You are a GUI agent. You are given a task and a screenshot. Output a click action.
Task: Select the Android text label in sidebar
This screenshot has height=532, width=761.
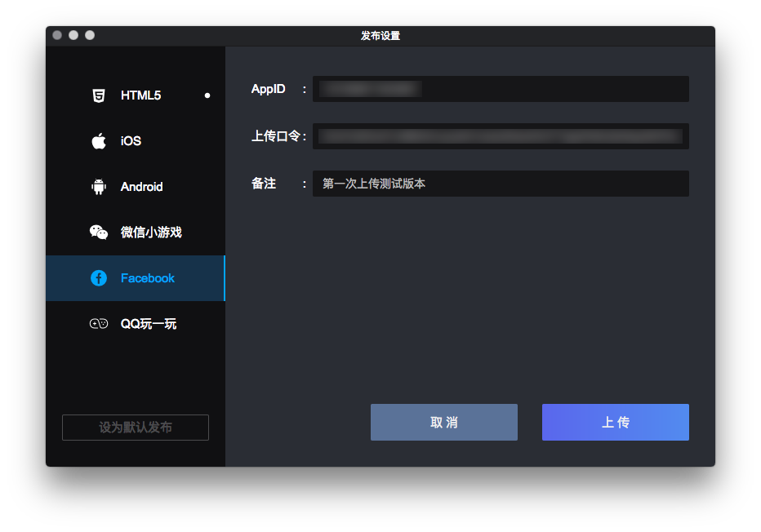pyautogui.click(x=141, y=187)
